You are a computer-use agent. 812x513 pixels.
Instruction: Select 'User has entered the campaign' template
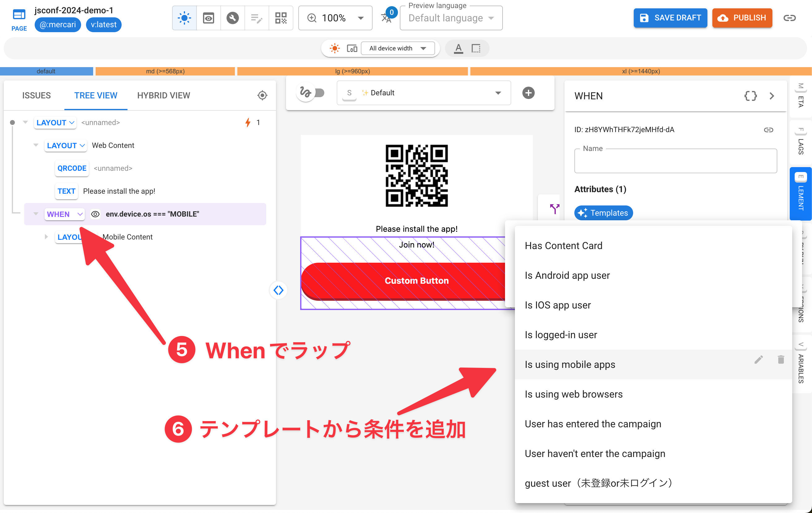pos(653,424)
